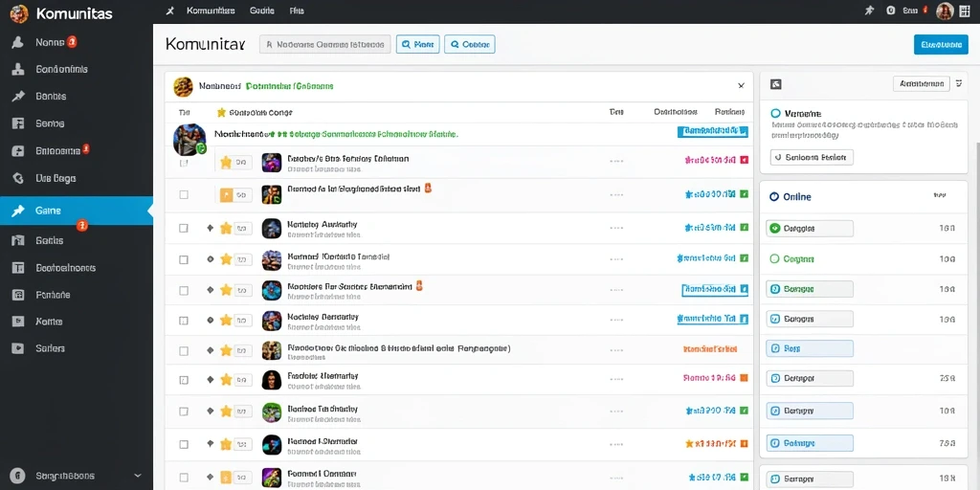Tick the checkbox of the third game row
The width and height of the screenshot is (980, 490).
(x=183, y=228)
